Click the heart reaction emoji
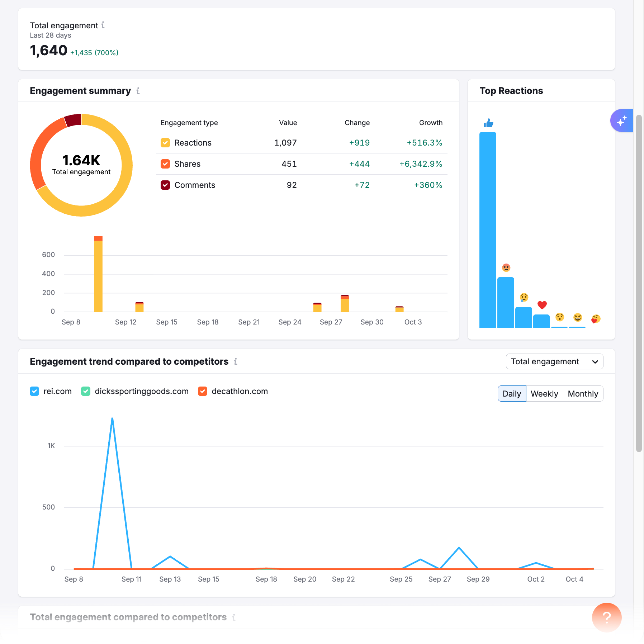Image resolution: width=644 pixels, height=644 pixels. point(542,305)
